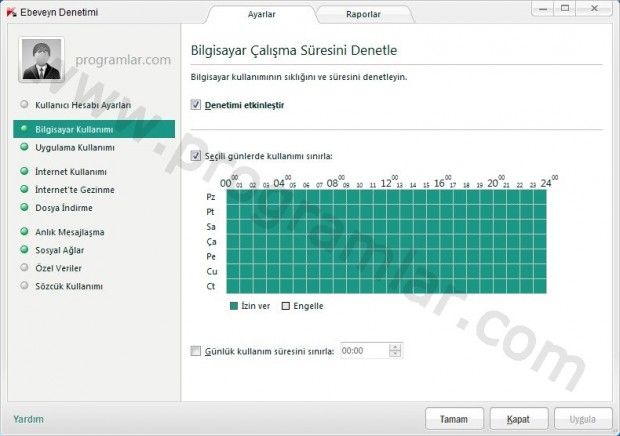620x436 pixels.
Task: Toggle Seçili günlerde kullanımı sınırla checkbox
Action: (196, 156)
